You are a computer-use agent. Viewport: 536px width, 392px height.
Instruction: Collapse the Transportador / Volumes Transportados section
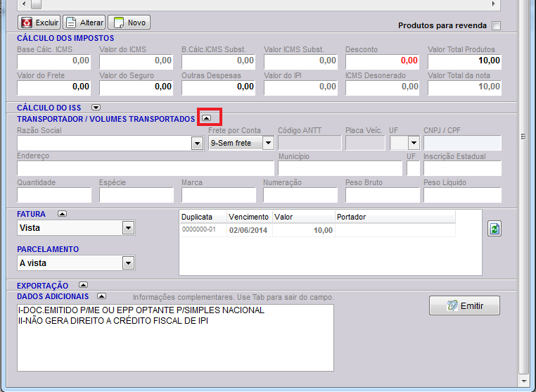point(206,118)
